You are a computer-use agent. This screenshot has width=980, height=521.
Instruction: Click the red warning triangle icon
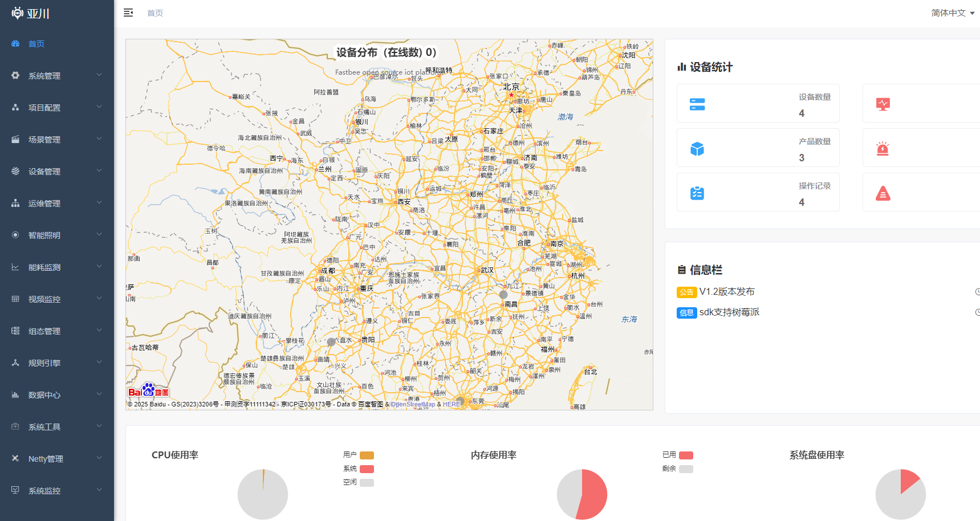tap(883, 193)
